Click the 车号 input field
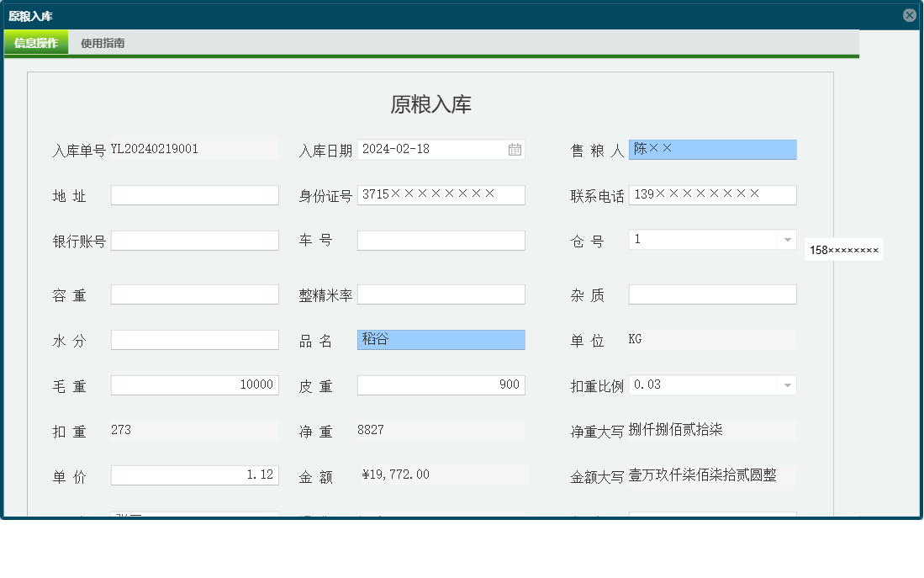This screenshot has width=924, height=578. click(441, 240)
